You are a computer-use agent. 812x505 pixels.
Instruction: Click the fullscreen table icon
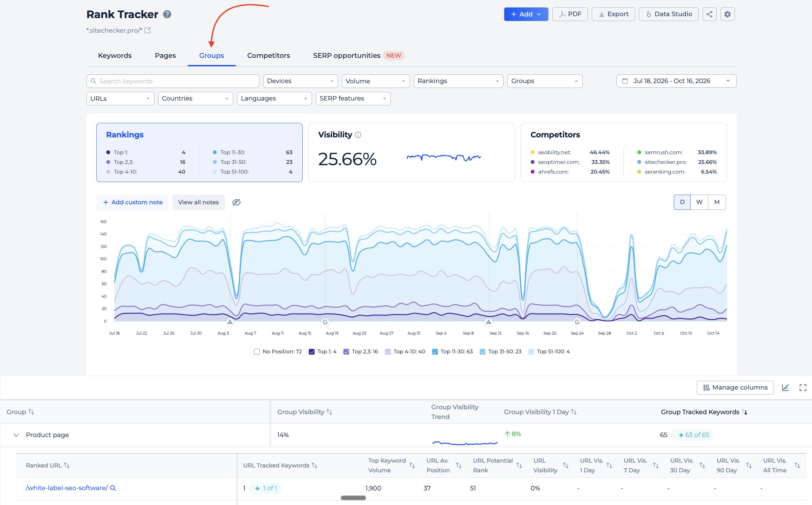(803, 387)
